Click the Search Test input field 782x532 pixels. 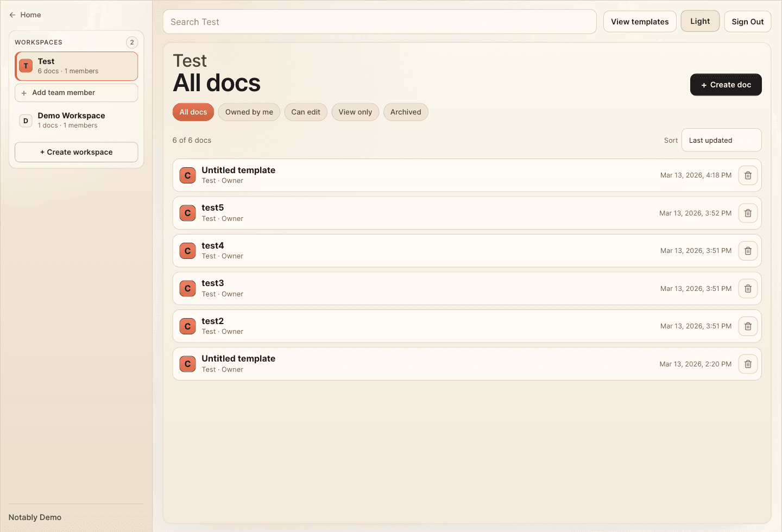(380, 22)
